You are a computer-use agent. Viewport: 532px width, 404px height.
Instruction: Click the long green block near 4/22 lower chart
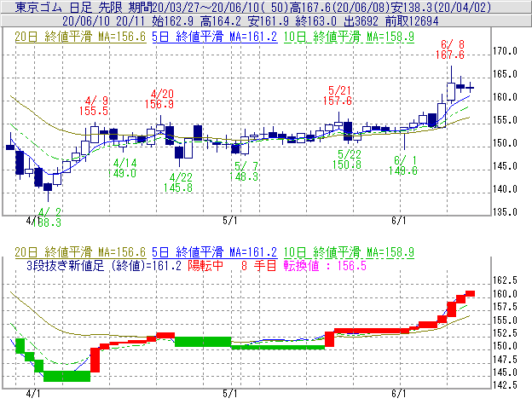203,342
